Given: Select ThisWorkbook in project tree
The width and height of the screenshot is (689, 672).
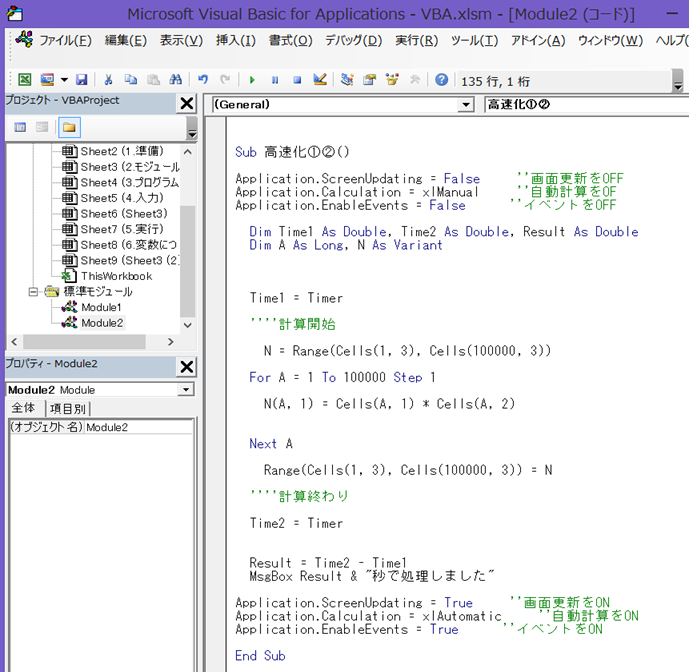Looking at the screenshot, I should pyautogui.click(x=116, y=276).
